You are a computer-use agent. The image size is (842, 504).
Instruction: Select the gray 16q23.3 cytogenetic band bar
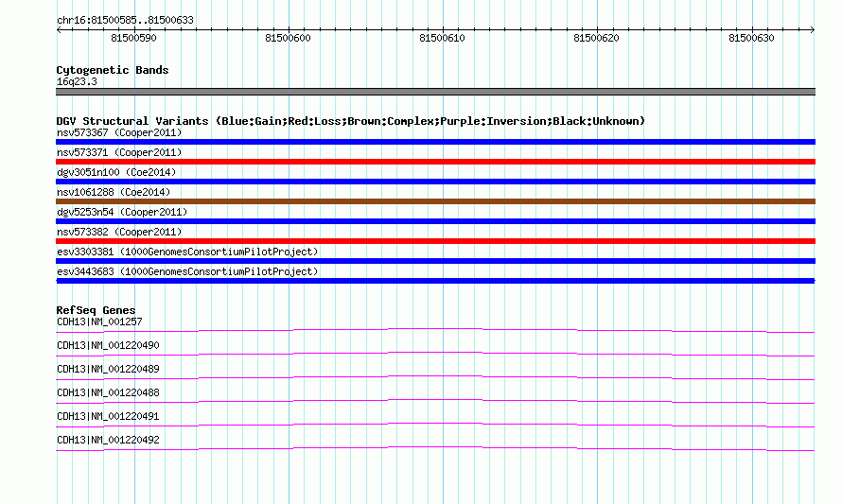[x=435, y=92]
